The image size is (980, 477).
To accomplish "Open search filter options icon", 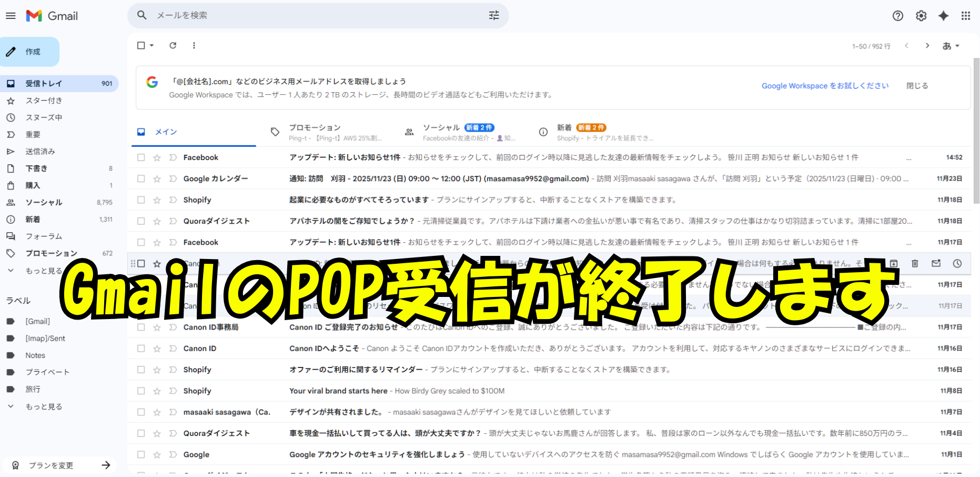I will pos(493,16).
